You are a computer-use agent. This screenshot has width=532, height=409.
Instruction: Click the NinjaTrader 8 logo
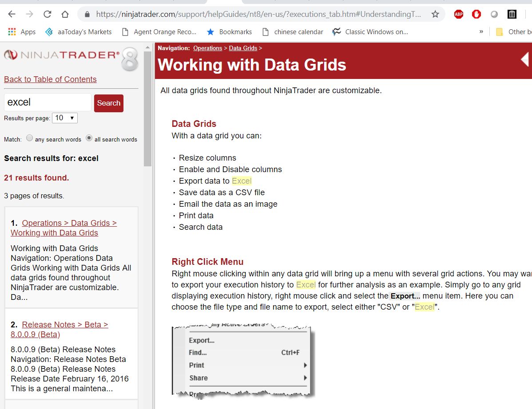click(x=71, y=58)
